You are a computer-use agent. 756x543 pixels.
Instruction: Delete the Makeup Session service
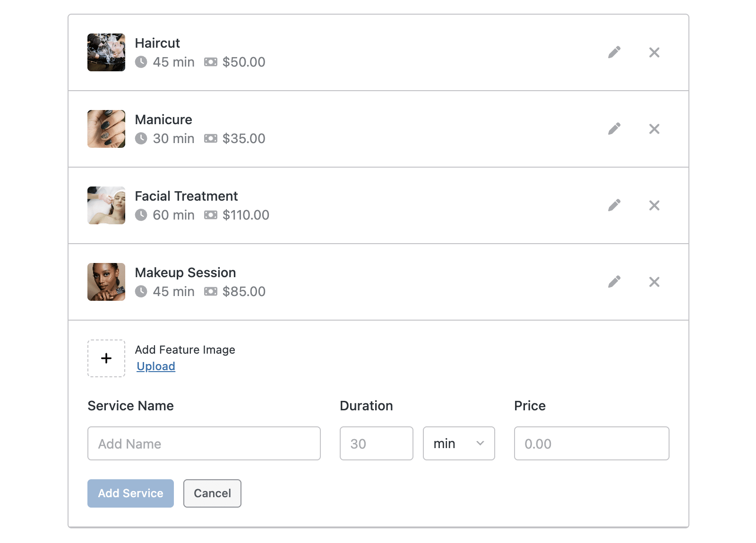coord(654,282)
